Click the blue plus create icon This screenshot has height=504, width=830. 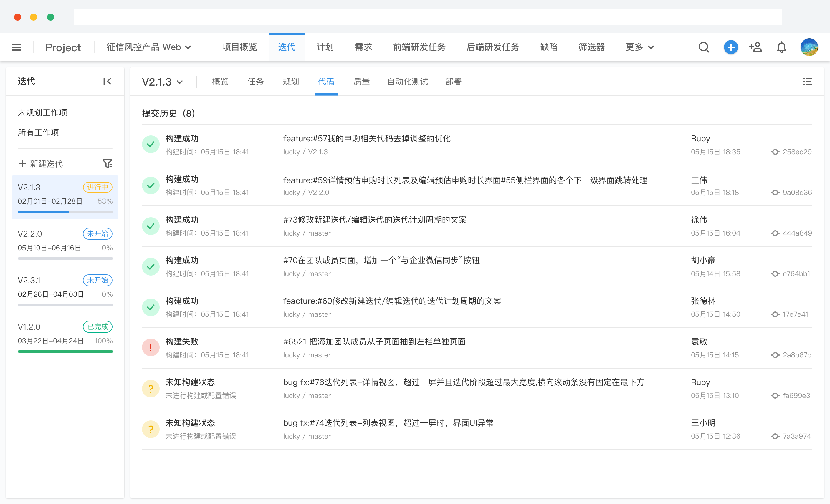click(x=731, y=47)
